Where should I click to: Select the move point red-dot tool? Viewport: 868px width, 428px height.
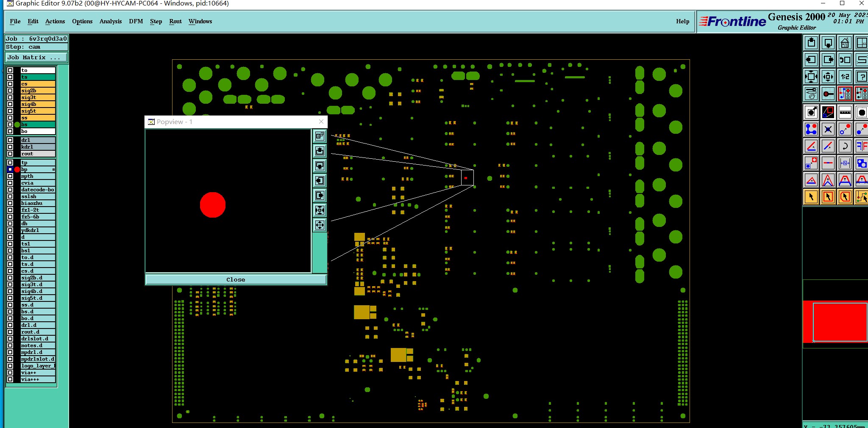[x=845, y=129]
